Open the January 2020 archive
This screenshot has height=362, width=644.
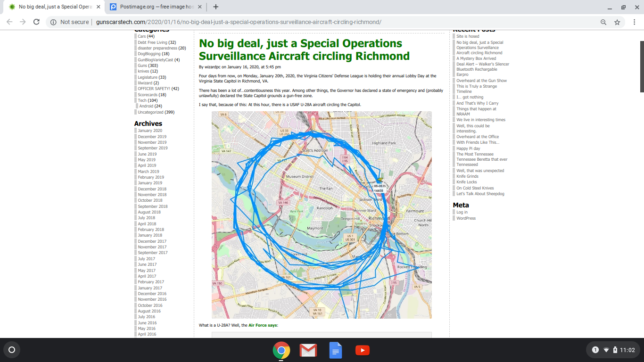tap(150, 131)
